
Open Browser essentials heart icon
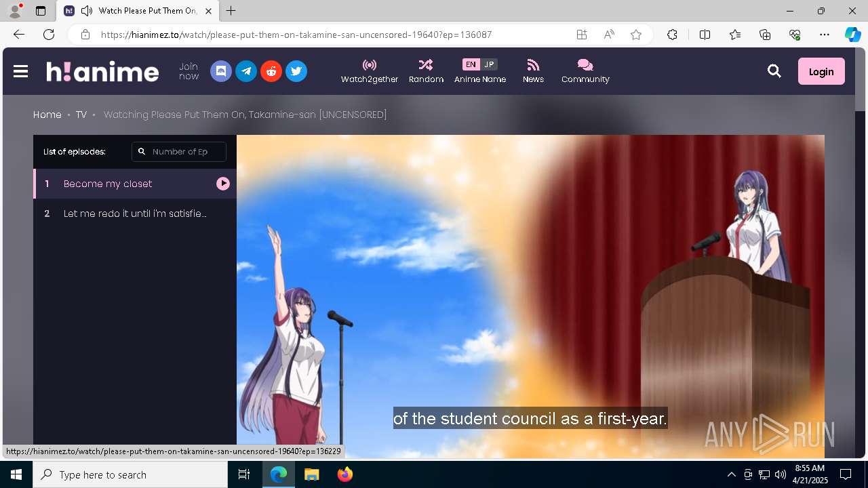click(x=795, y=35)
